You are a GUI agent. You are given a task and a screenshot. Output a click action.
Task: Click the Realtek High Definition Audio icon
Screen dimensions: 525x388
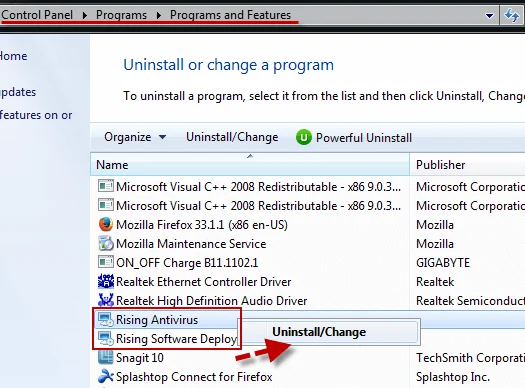pos(105,300)
